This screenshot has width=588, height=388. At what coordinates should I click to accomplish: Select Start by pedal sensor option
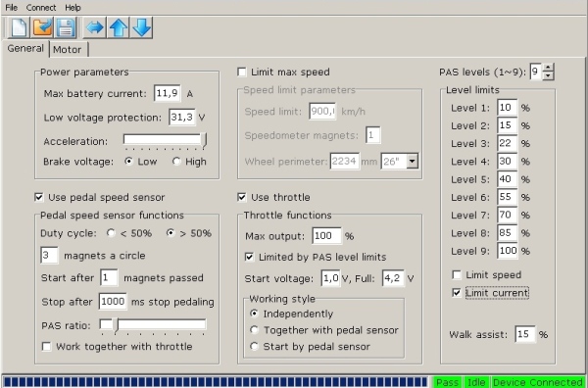(254, 347)
